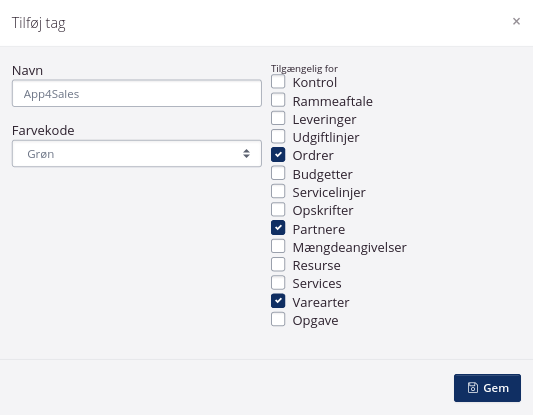Click the Navn input field
The image size is (533, 415).
click(x=137, y=93)
